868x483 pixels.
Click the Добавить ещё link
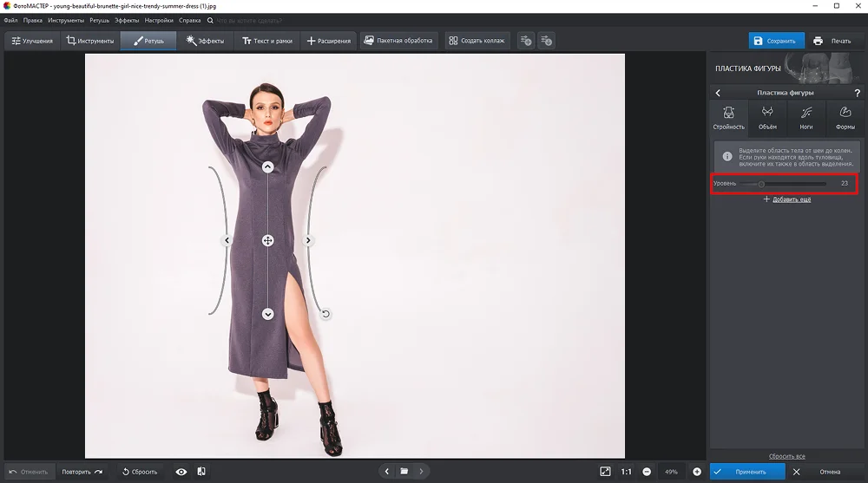pos(791,199)
